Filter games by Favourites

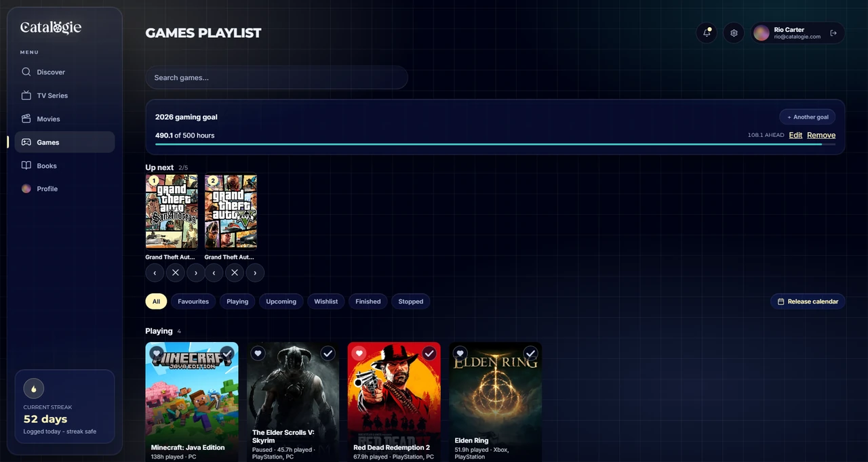pyautogui.click(x=193, y=301)
